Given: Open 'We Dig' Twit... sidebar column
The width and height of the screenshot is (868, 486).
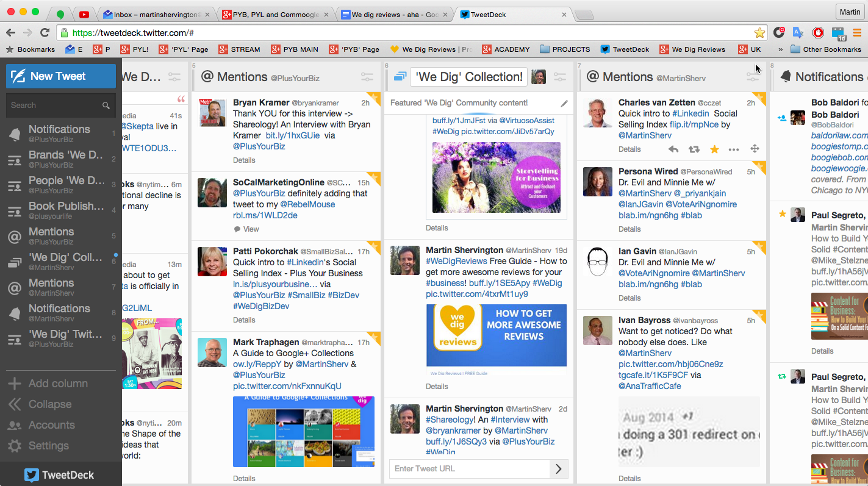Looking at the screenshot, I should pos(61,338).
